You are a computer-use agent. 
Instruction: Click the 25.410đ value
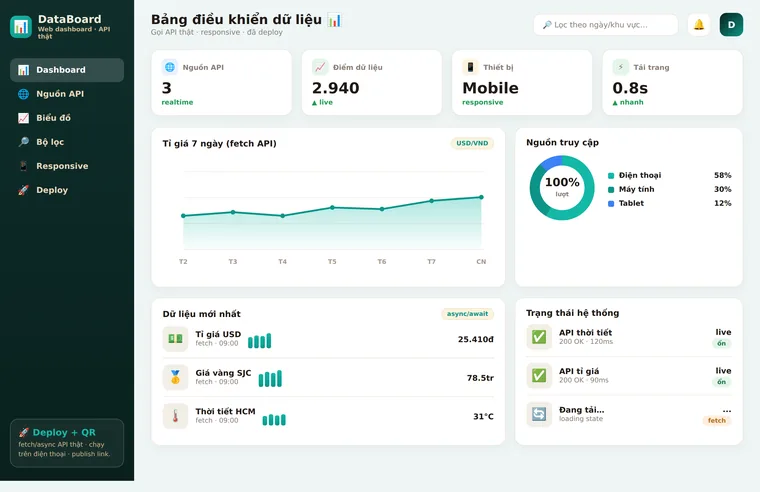pos(475,339)
